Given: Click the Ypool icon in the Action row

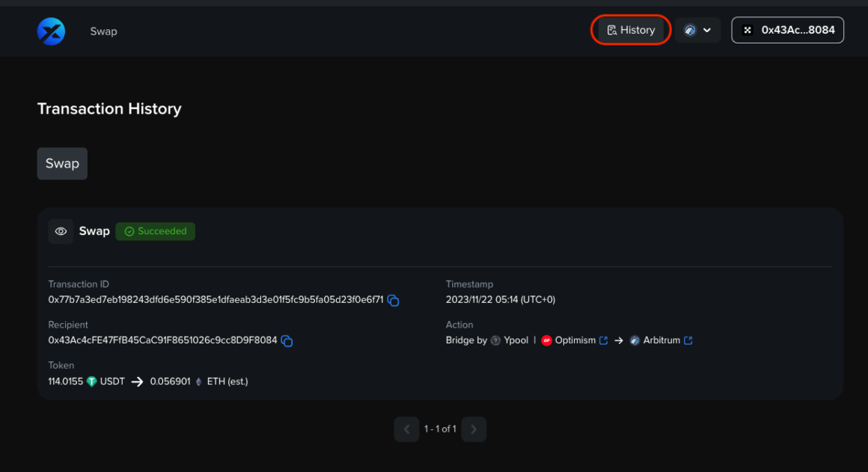Looking at the screenshot, I should point(495,340).
